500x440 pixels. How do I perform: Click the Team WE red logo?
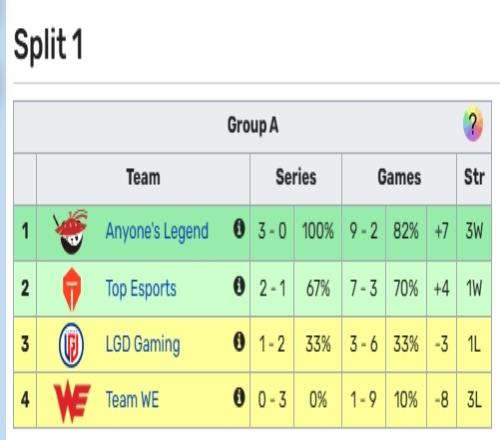tap(72, 401)
